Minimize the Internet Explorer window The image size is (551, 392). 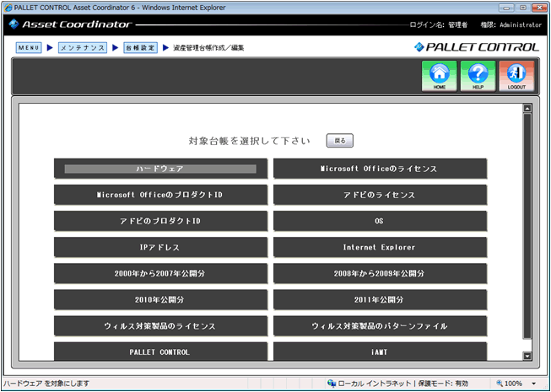pyautogui.click(x=506, y=8)
